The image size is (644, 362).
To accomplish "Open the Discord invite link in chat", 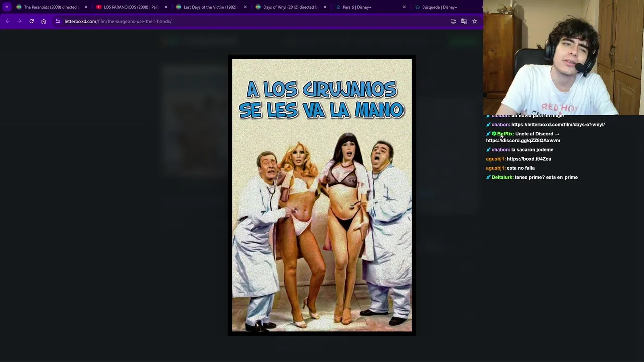I will (523, 141).
